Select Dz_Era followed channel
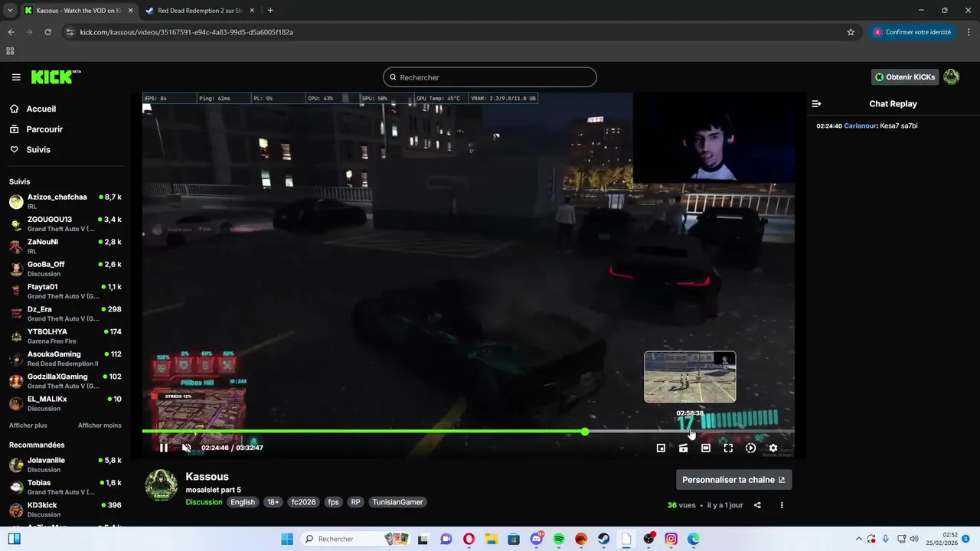This screenshot has height=551, width=980. [65, 314]
